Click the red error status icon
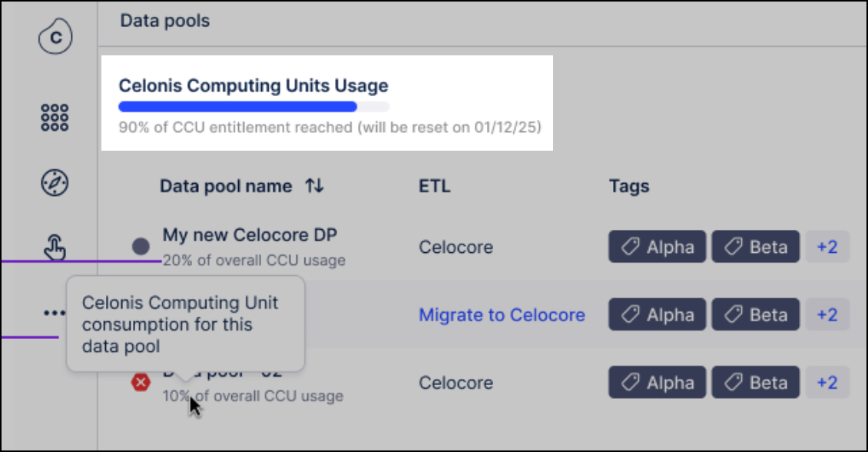The height and width of the screenshot is (452, 868). coord(141,383)
